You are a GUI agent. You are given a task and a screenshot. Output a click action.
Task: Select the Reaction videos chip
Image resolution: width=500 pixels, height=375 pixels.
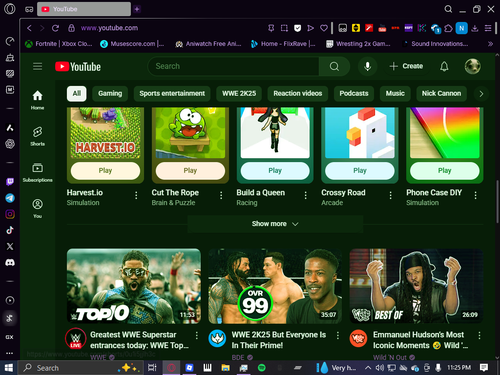298,93
